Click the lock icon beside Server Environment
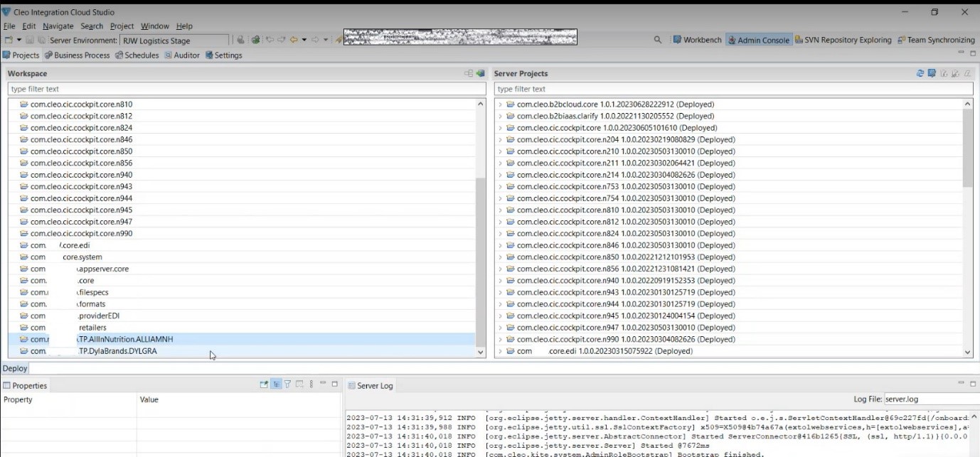 pyautogui.click(x=241, y=41)
